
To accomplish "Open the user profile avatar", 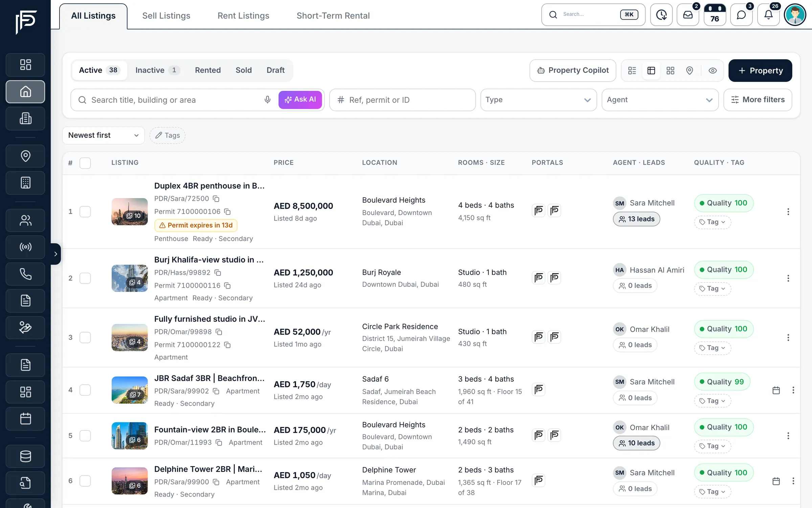I will (x=795, y=15).
